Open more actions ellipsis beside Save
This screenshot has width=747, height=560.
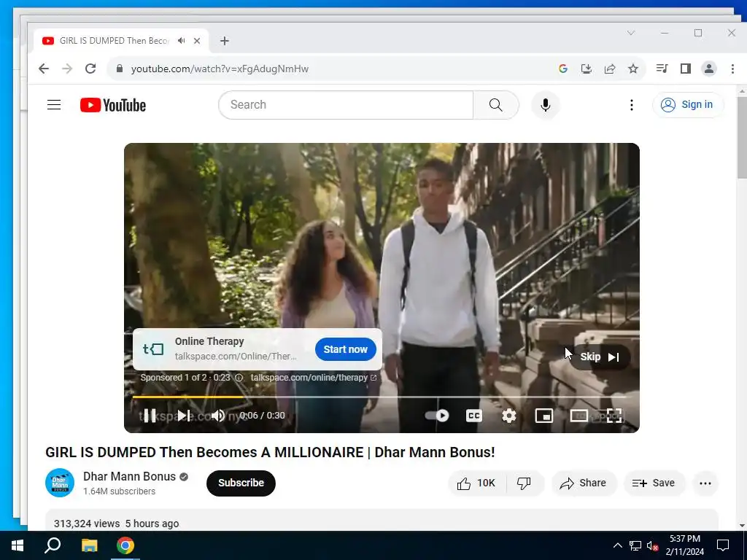(x=705, y=483)
